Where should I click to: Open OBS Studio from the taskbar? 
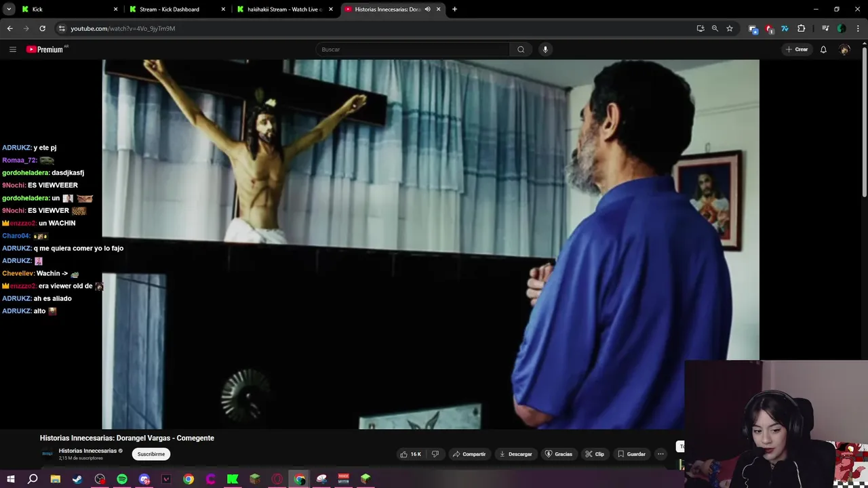click(100, 479)
